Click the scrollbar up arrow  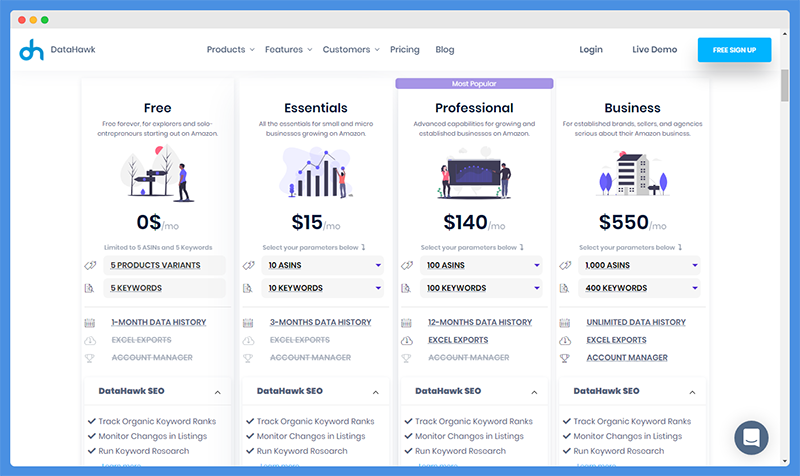(784, 34)
